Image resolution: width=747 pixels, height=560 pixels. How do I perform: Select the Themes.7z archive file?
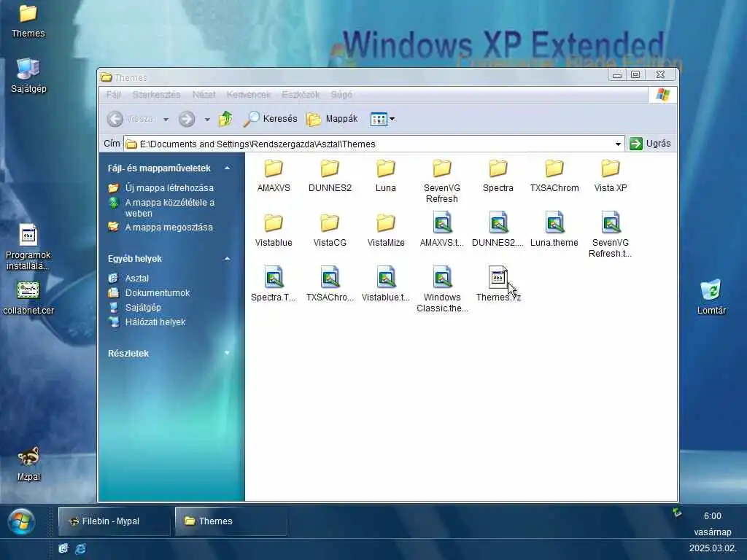[498, 285]
